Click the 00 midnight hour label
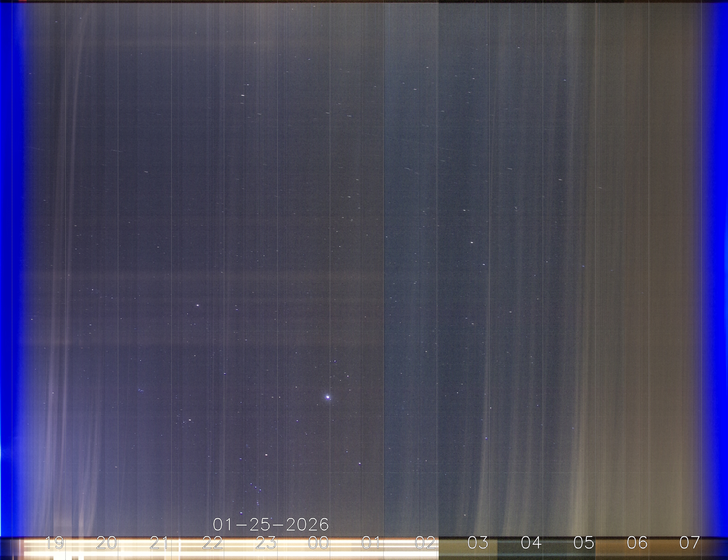The height and width of the screenshot is (560, 728). tap(318, 543)
